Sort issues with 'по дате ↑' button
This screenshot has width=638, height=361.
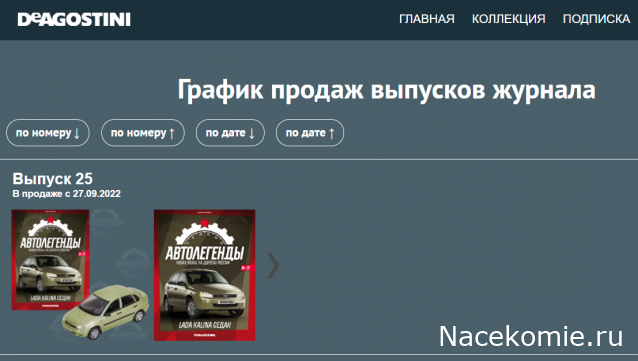coord(310,133)
